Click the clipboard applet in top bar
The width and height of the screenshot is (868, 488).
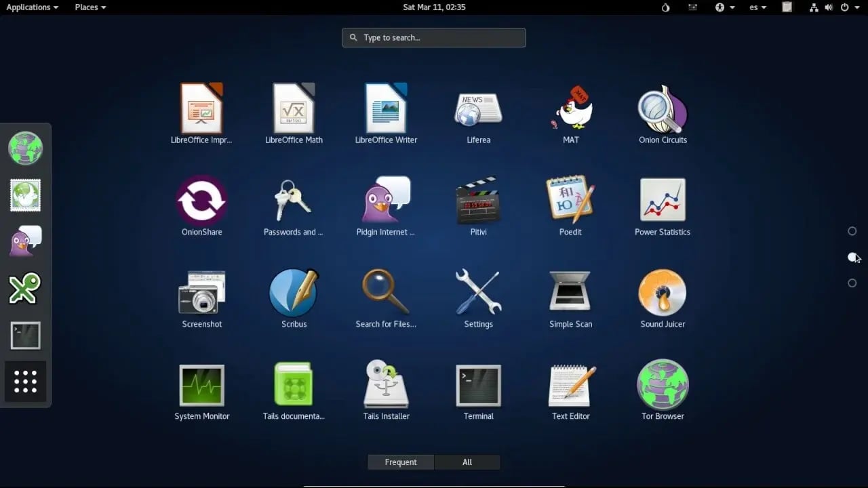click(x=787, y=7)
